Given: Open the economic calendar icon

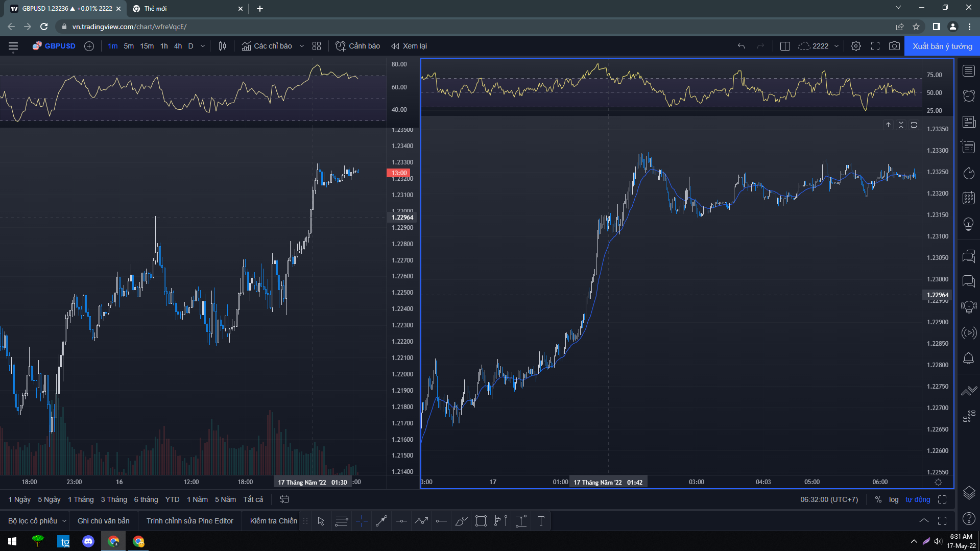Looking at the screenshot, I should click(969, 198).
